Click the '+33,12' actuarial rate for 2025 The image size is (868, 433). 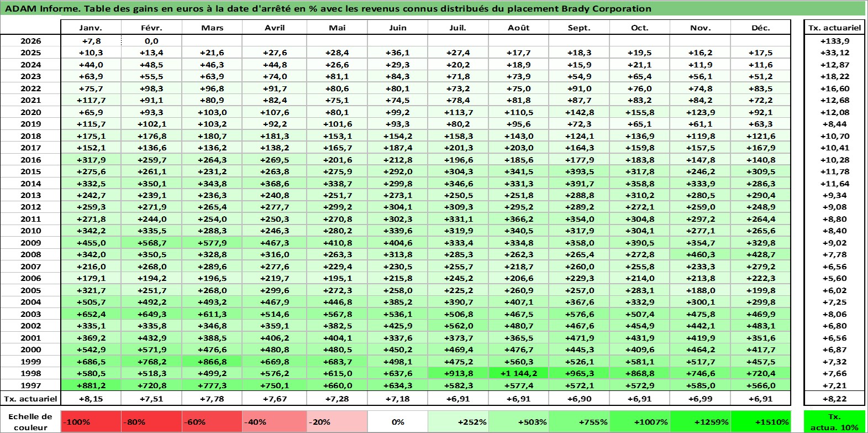tap(834, 53)
